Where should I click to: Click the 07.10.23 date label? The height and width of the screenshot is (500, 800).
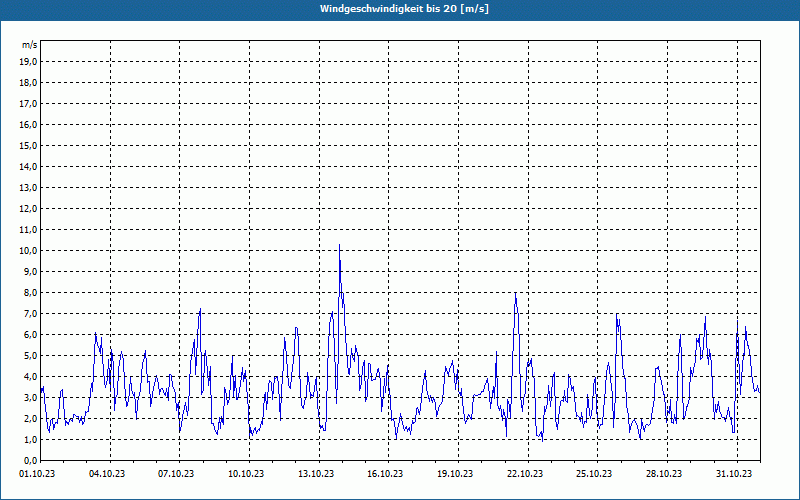point(176,473)
